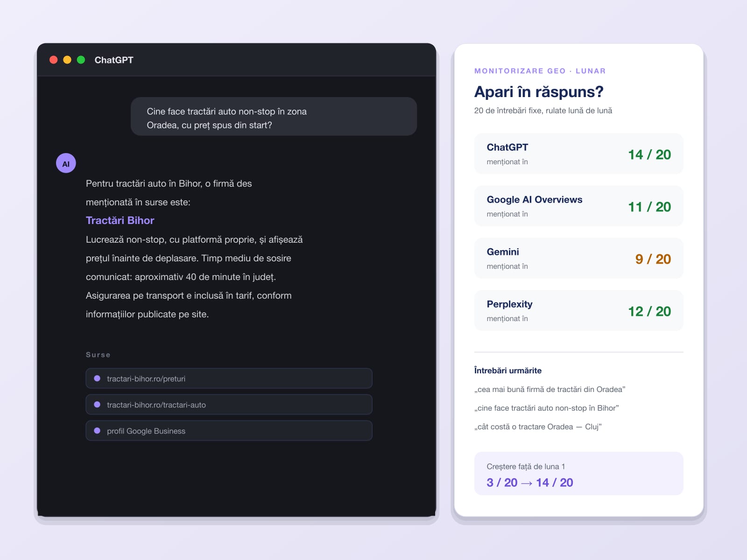Click "menționat în" under Google AI Overviews

507,214
